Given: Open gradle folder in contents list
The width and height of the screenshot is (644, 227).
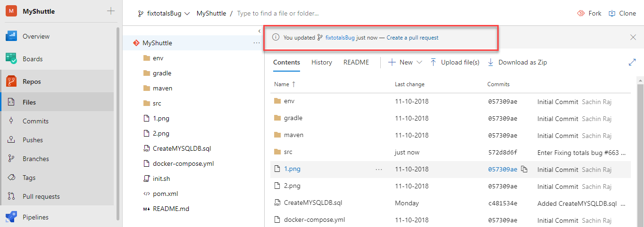Looking at the screenshot, I should [x=293, y=118].
